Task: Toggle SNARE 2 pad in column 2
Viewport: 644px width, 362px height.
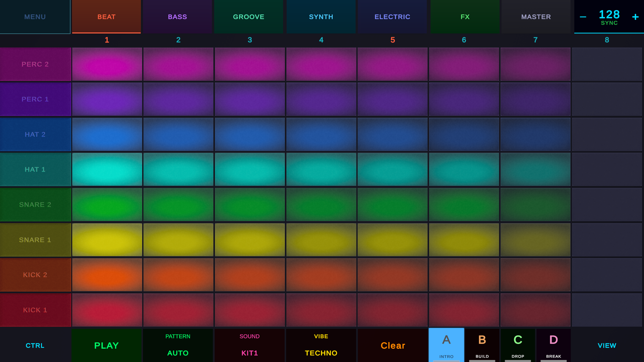Action: point(178,205)
